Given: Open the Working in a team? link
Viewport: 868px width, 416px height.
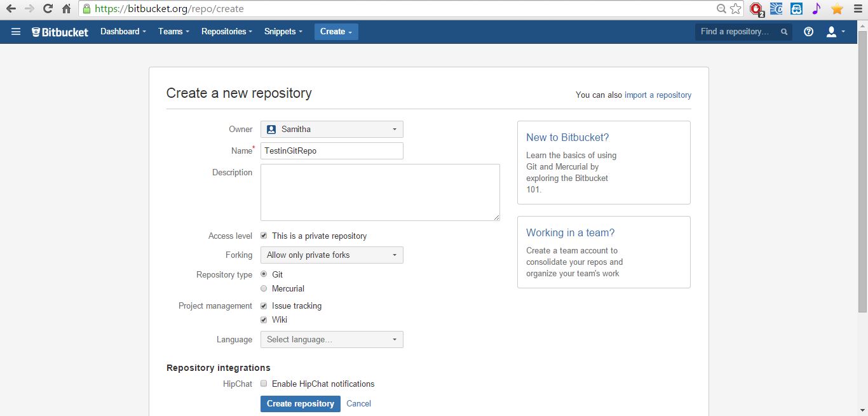Looking at the screenshot, I should click(x=570, y=232).
